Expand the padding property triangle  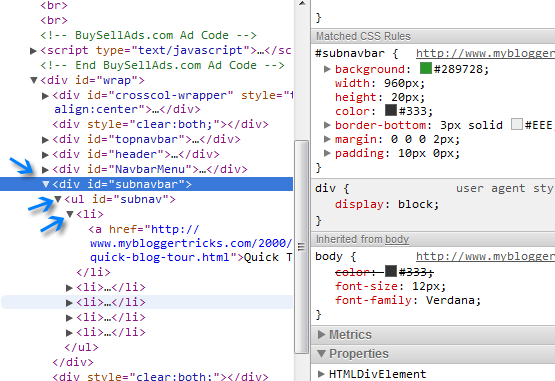(327, 153)
